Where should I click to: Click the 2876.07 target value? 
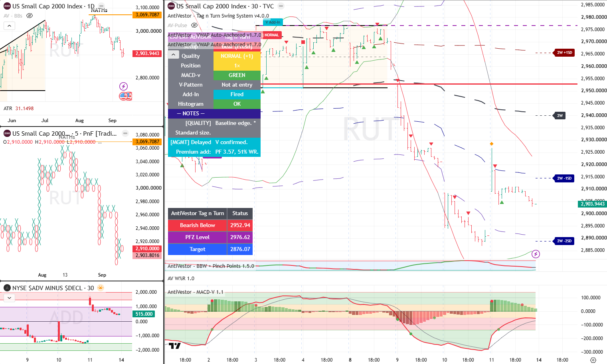click(x=240, y=249)
